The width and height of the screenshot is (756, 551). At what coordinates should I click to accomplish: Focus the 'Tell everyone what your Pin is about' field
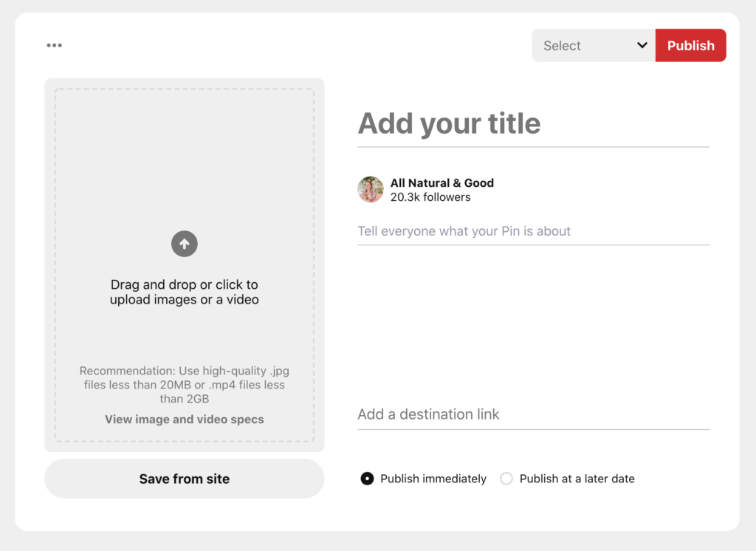click(532, 231)
